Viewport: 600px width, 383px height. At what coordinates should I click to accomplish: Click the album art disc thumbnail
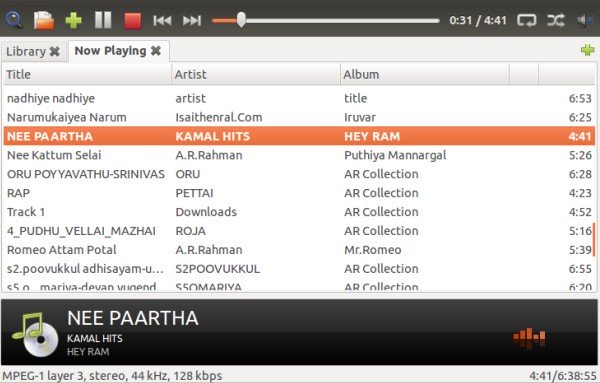[34, 334]
